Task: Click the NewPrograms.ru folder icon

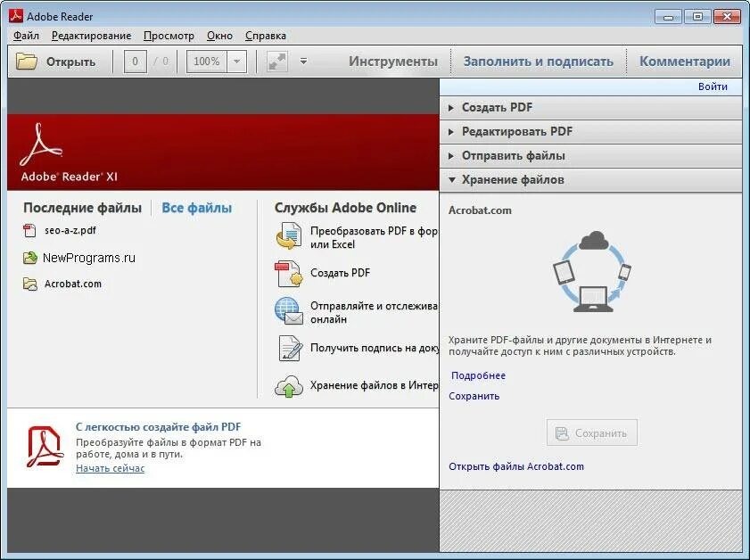Action: [x=30, y=258]
